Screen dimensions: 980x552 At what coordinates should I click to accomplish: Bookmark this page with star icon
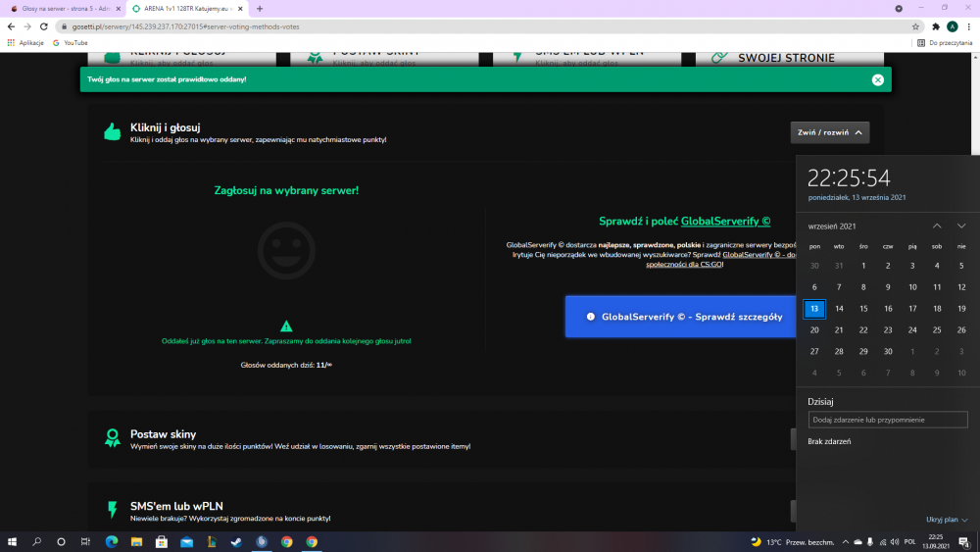(x=915, y=26)
